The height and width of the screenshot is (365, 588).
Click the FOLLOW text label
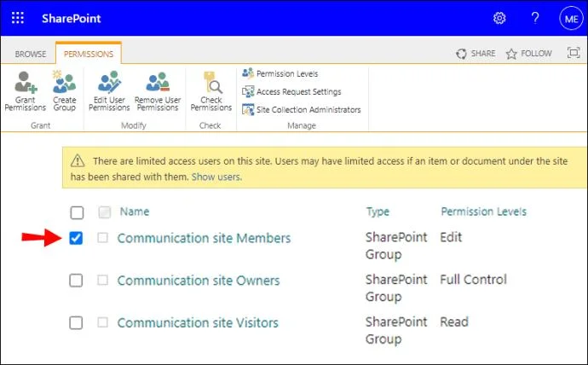(536, 53)
